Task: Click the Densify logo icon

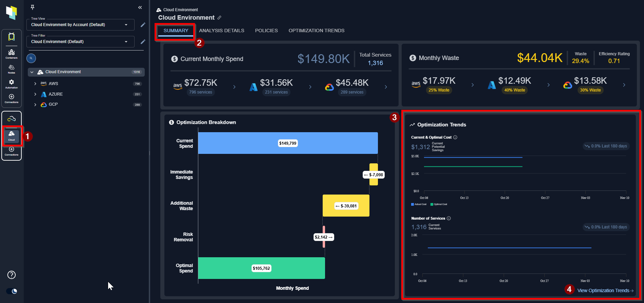Action: click(12, 13)
